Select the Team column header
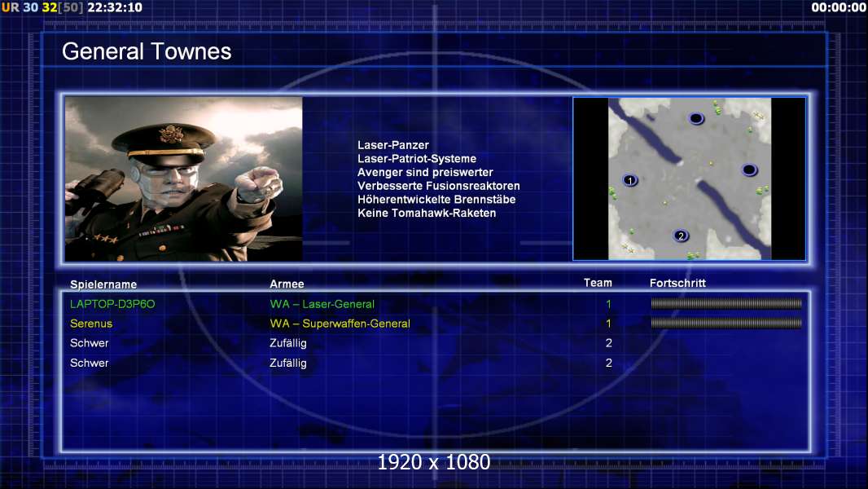This screenshot has width=868, height=489. pos(598,283)
